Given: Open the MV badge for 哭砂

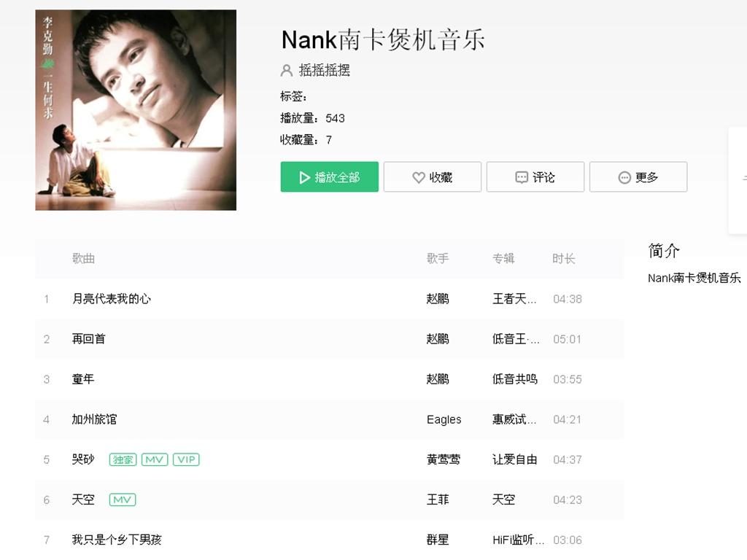Looking at the screenshot, I should point(155,459).
